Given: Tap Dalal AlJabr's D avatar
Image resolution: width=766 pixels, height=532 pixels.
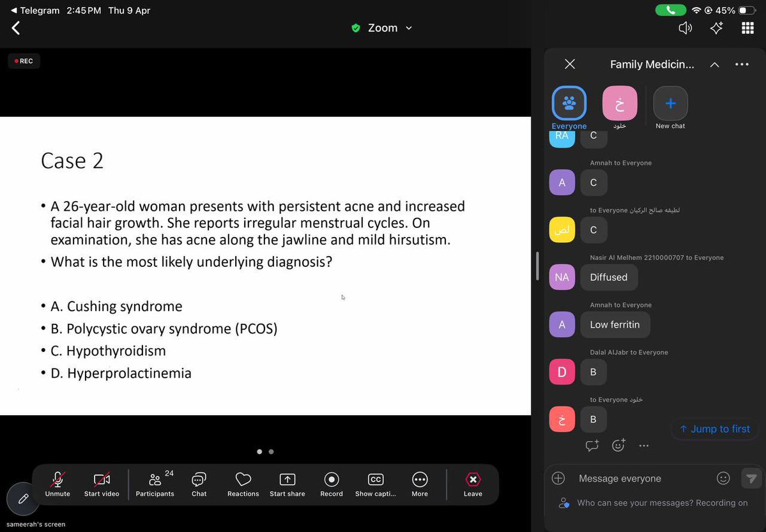Looking at the screenshot, I should (562, 372).
